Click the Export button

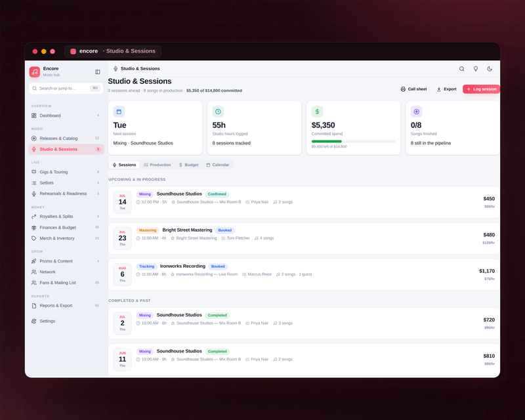(x=447, y=89)
